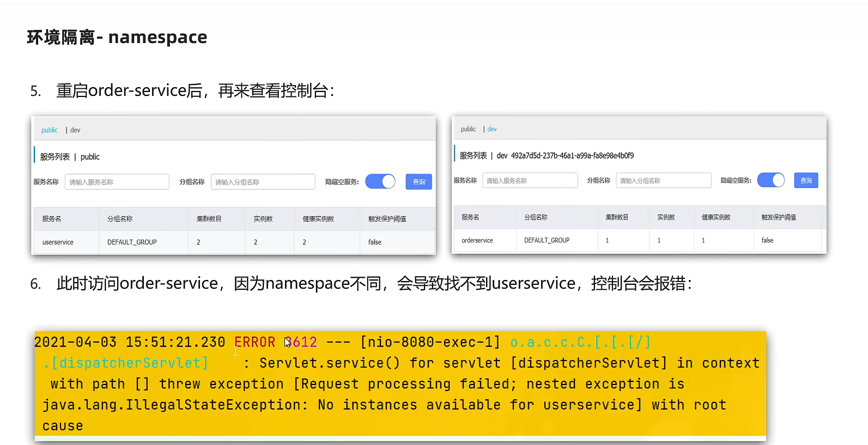Screen dimensions: 868x445
Task: Select the dev namespace tab in left panel
Action: pyautogui.click(x=75, y=130)
